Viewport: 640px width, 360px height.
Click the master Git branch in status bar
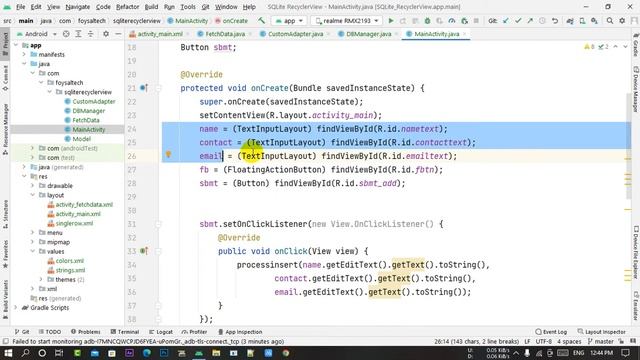pyautogui.click(x=601, y=341)
